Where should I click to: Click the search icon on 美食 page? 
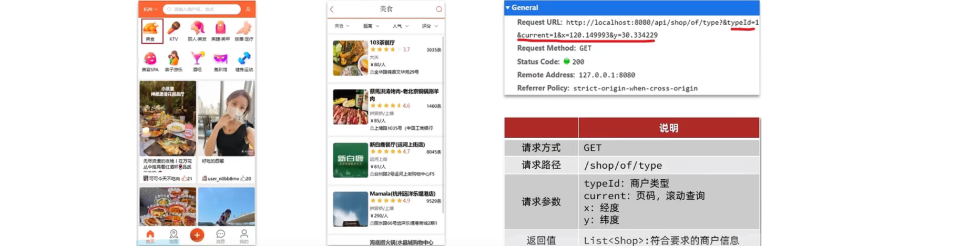tap(439, 9)
